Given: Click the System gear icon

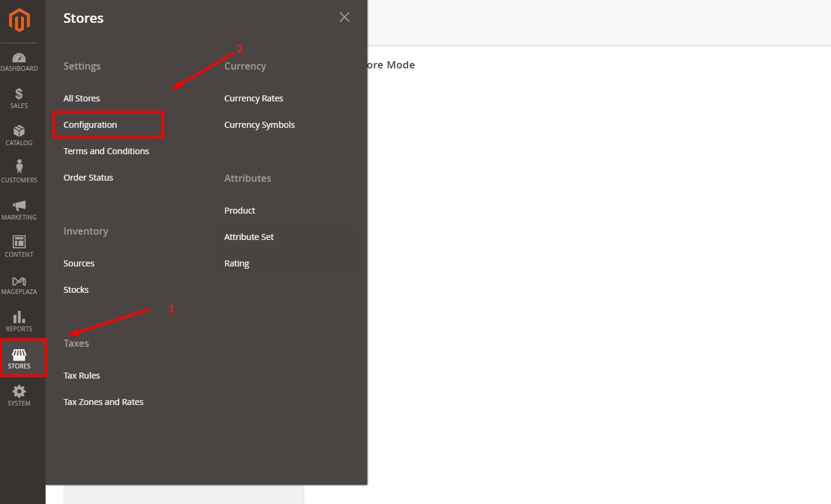Looking at the screenshot, I should pos(19,395).
